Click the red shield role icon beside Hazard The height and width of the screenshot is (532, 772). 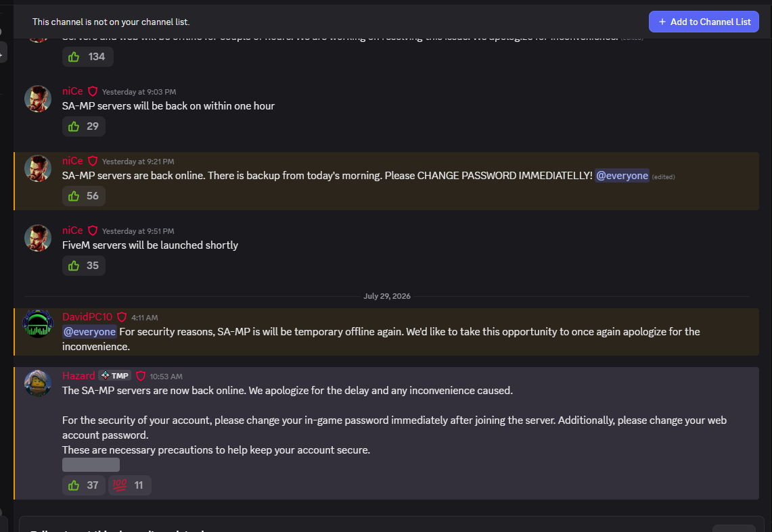[x=140, y=376]
